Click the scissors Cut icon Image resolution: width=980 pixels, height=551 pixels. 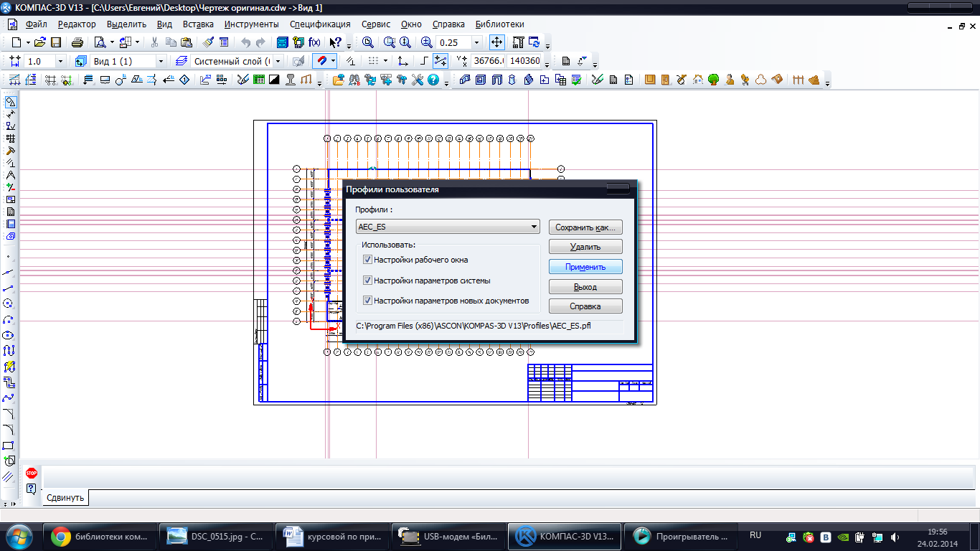point(154,42)
